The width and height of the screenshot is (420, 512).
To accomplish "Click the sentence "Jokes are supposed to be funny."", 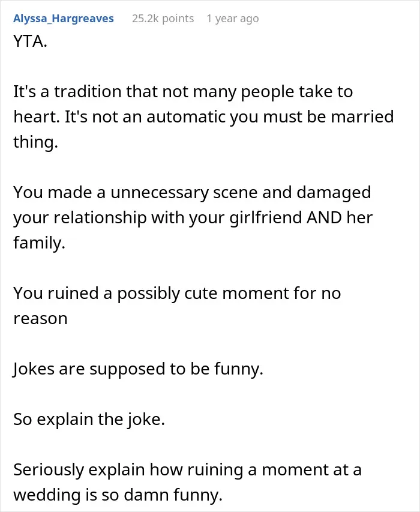I will [138, 369].
